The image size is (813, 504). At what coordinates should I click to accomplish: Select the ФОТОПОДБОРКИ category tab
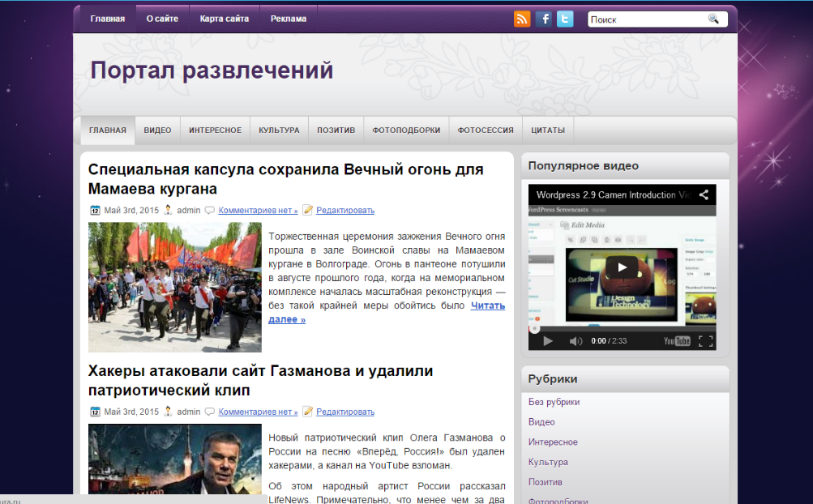(406, 130)
